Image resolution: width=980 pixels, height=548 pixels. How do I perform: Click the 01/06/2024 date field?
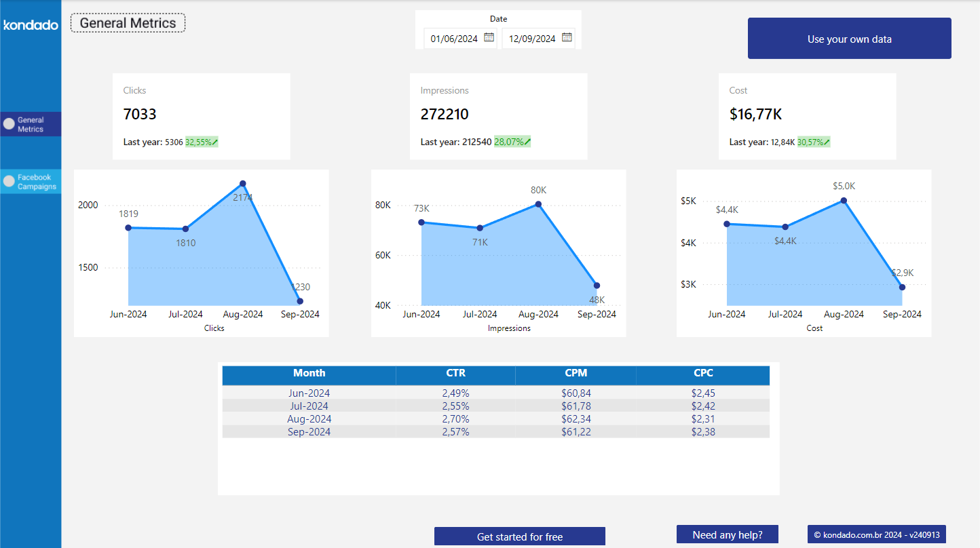point(453,38)
